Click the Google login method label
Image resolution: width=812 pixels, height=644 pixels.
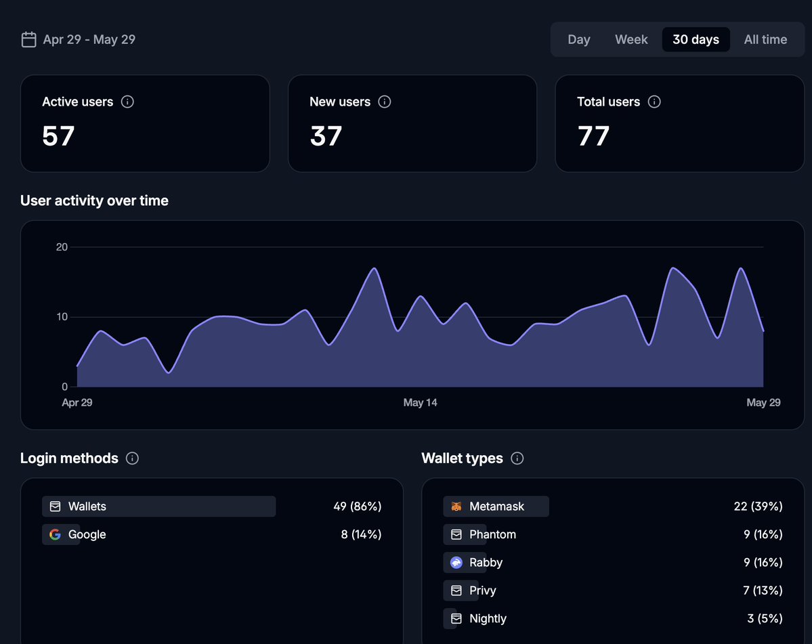coord(87,534)
